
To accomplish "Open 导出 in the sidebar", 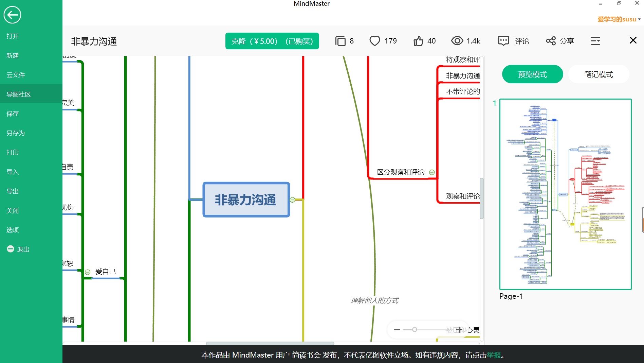I will (13, 191).
